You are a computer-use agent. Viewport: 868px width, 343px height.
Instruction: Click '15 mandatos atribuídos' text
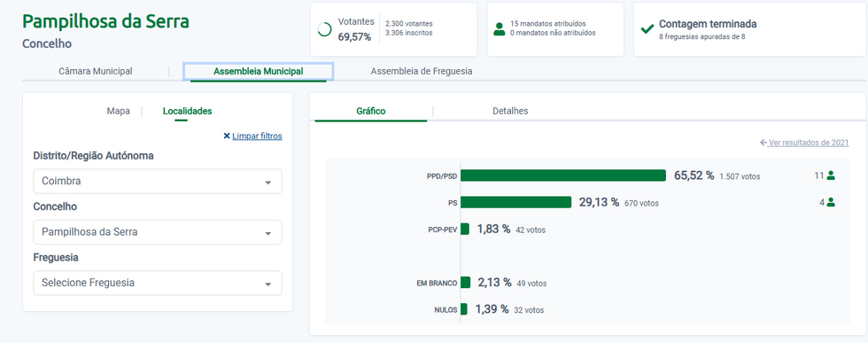[548, 24]
